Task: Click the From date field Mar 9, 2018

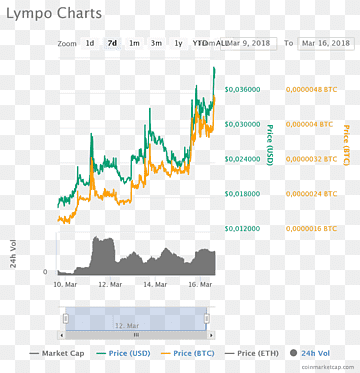Action: [249, 43]
